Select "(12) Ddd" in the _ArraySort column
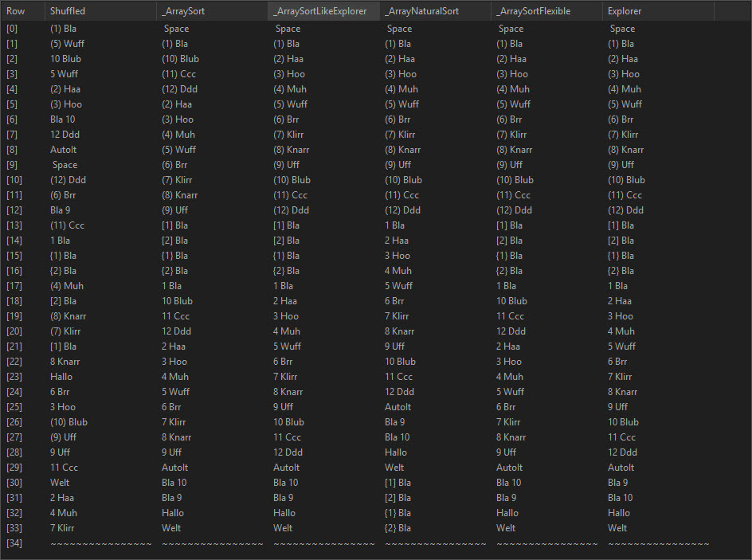This screenshot has height=560, width=752. (179, 89)
